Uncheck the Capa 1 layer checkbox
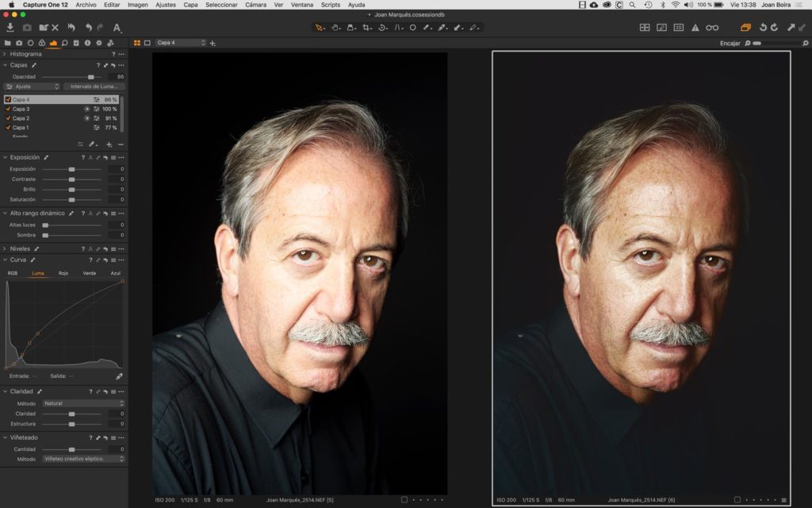 pos(8,128)
